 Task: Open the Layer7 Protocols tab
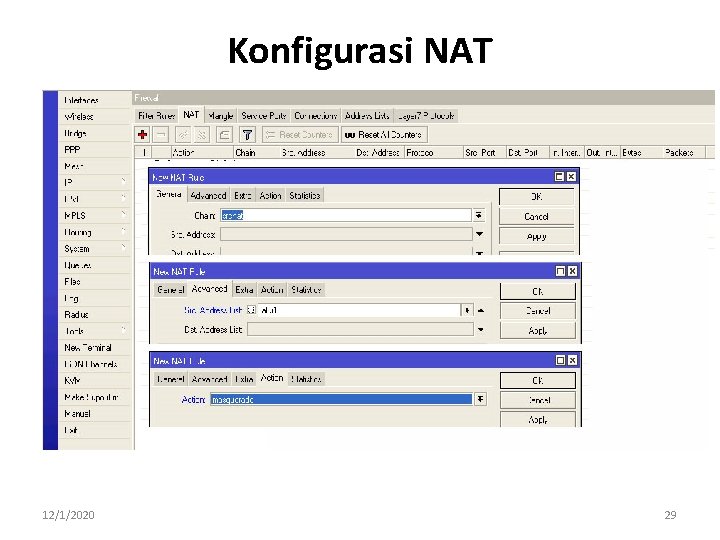coord(426,116)
